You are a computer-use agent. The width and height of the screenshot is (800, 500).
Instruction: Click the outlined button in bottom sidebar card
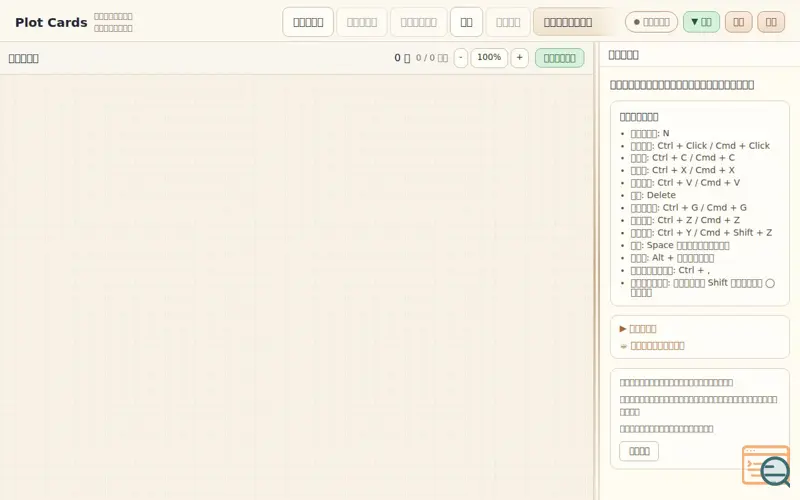click(x=639, y=451)
